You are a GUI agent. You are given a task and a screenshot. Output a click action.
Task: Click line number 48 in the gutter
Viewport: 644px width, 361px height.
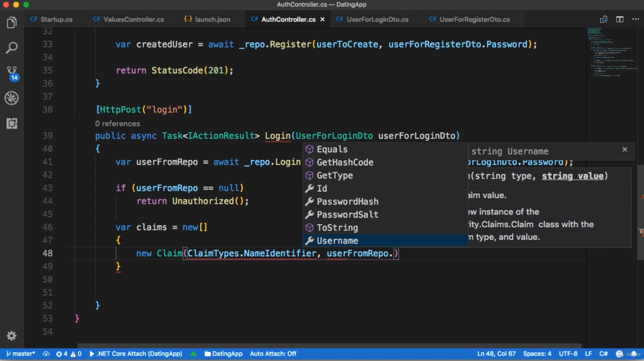point(48,254)
